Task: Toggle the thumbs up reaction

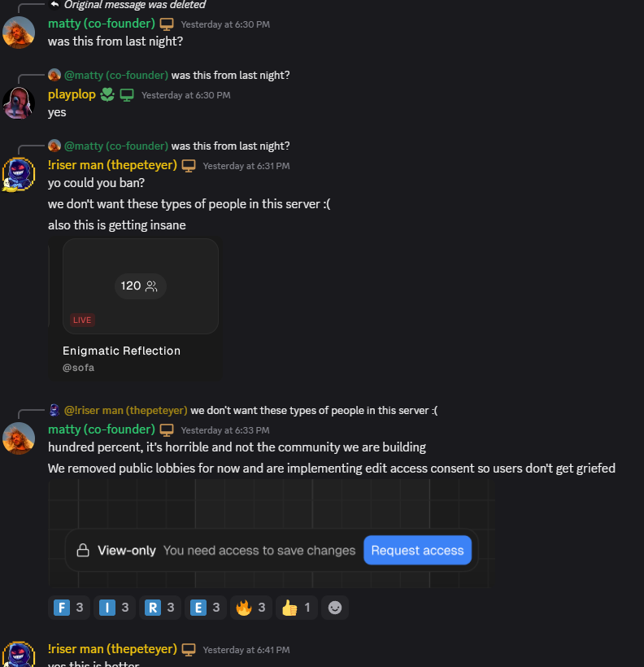Action: [296, 608]
